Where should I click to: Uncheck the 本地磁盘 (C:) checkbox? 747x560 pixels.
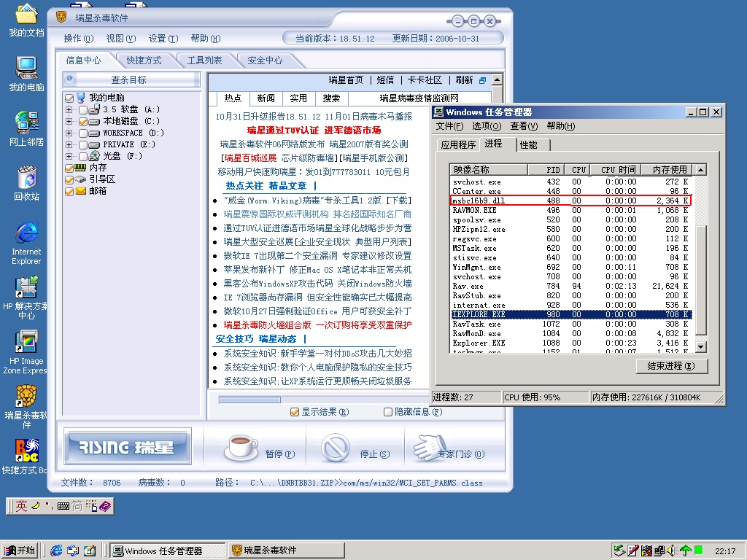pyautogui.click(x=83, y=122)
